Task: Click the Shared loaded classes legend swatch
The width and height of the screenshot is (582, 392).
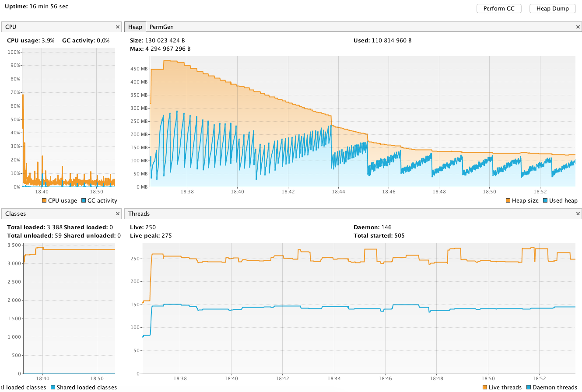Action: pyautogui.click(x=53, y=388)
